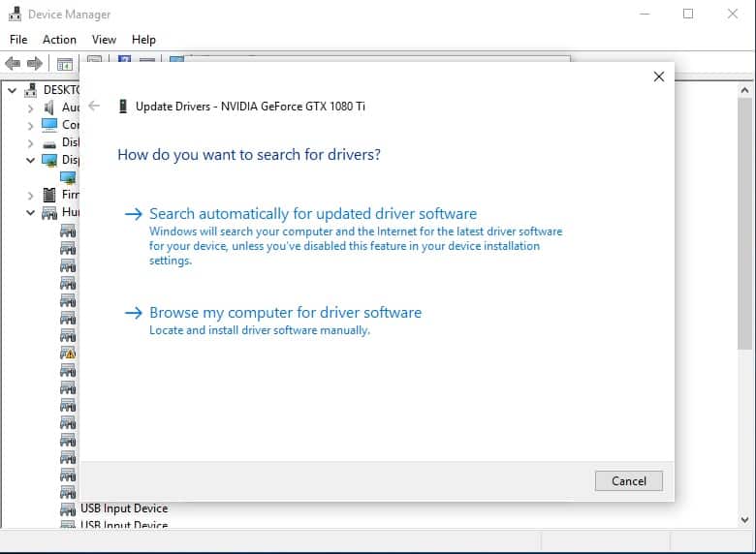Expand the Disk drives category

tap(30, 143)
